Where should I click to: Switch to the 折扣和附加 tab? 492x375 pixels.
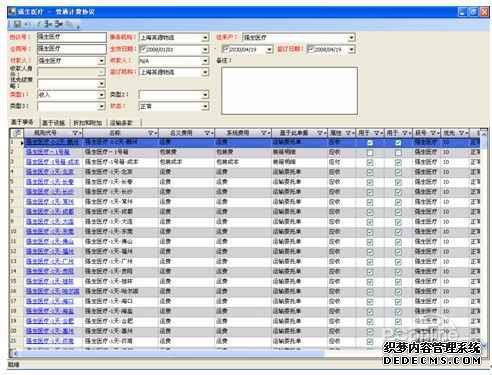point(88,123)
